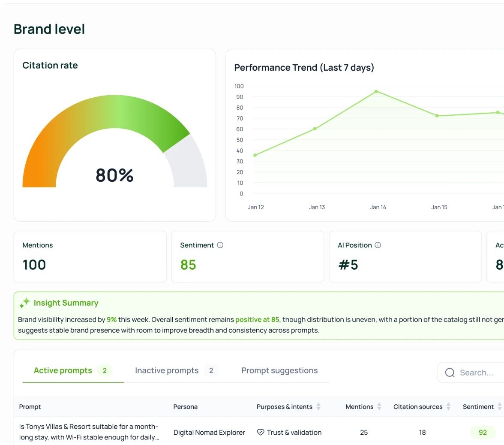Switch to the Active prompts tab
The width and height of the screenshot is (504, 445).
pos(63,370)
